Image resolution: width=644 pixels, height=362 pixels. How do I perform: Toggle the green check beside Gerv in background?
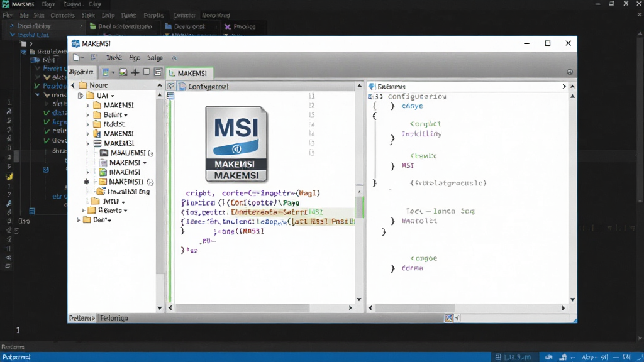[x=47, y=140]
